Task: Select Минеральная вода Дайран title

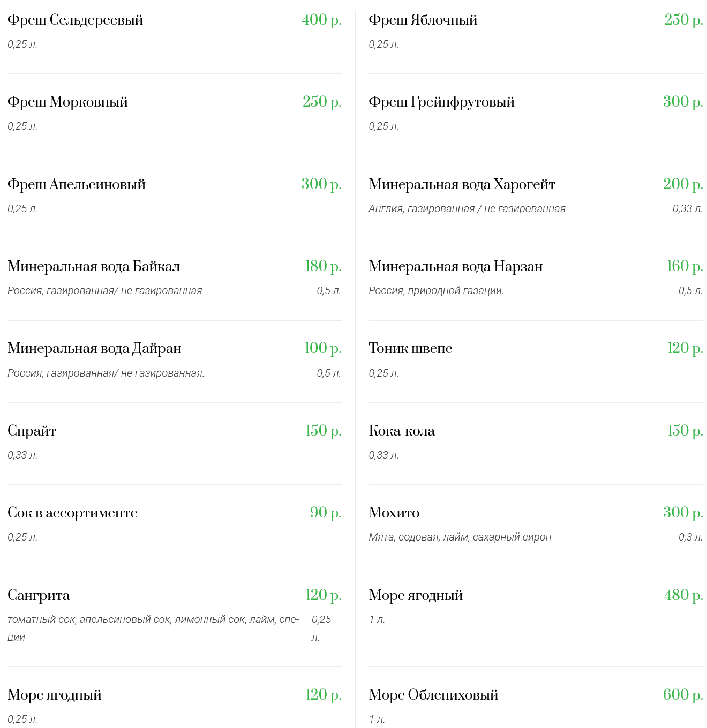Action: click(x=94, y=348)
